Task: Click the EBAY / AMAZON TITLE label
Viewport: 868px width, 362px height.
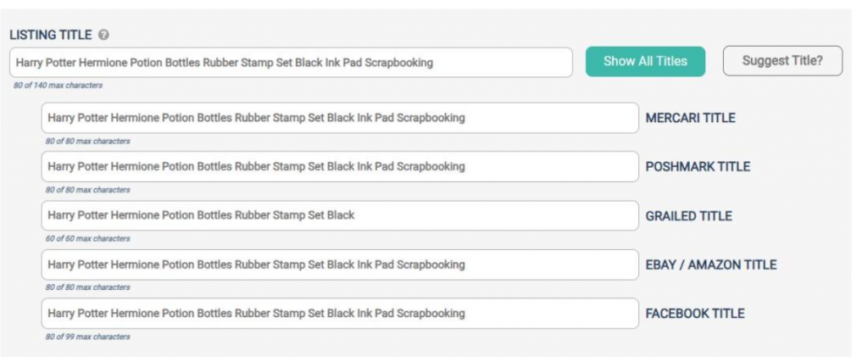Action: tap(711, 265)
